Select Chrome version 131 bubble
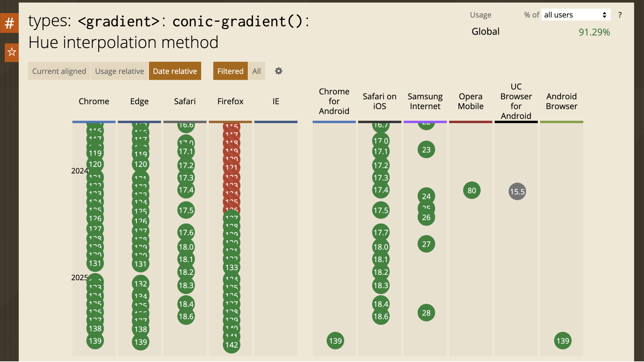This screenshot has width=644, height=362. pos(95,263)
